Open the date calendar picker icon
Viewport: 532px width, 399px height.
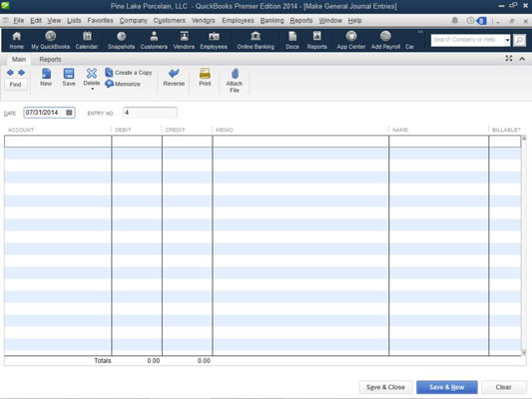69,113
